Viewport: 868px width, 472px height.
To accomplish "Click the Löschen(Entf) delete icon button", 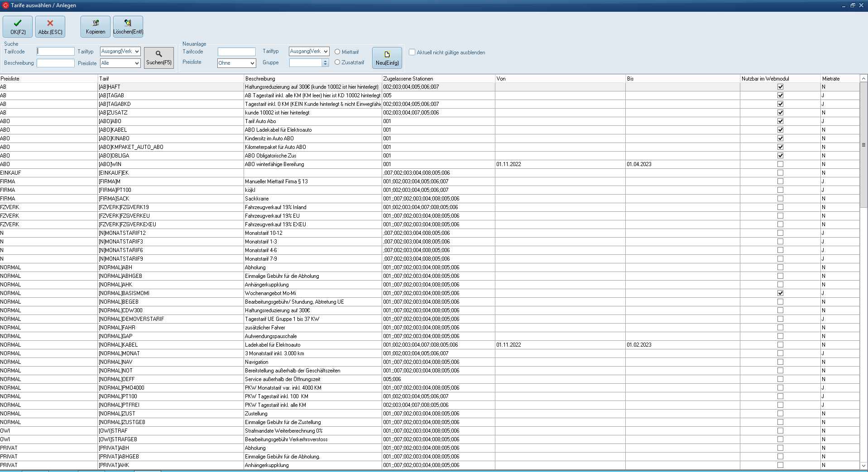I will (x=128, y=27).
